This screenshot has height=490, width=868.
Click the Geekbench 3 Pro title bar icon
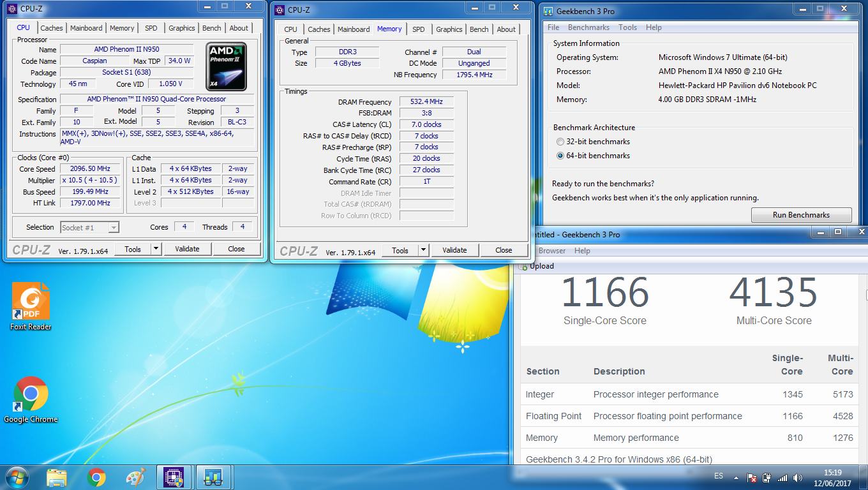coord(548,10)
